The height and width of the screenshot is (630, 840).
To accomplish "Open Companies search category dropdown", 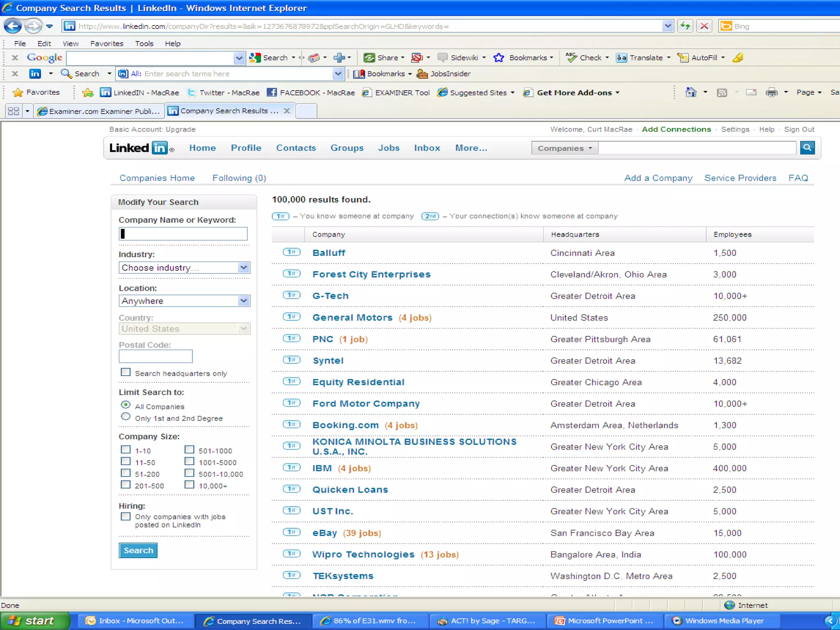I will coord(565,148).
